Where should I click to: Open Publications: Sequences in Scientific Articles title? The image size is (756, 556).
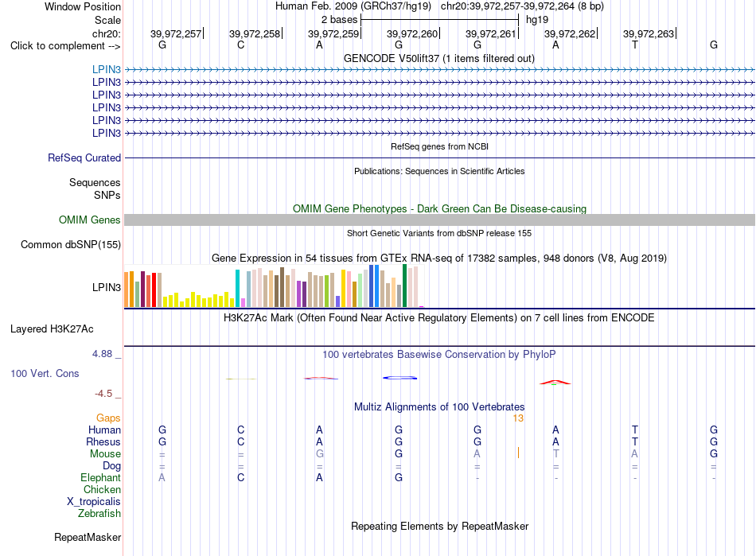(439, 171)
